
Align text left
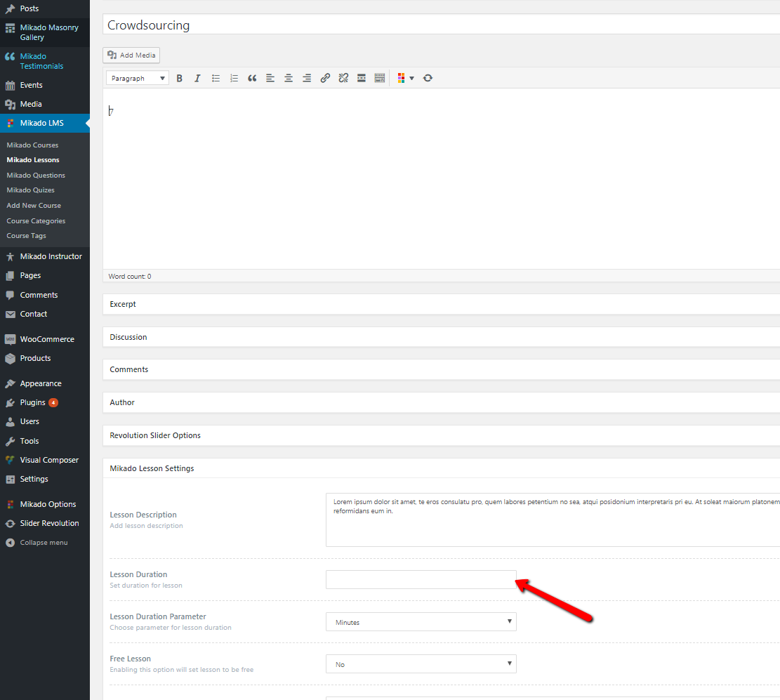click(x=270, y=78)
